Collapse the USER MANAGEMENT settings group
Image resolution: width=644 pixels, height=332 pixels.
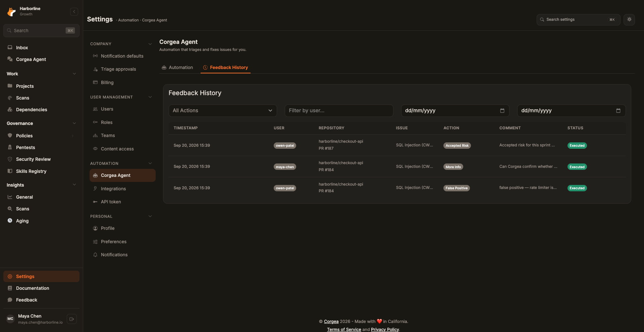pos(150,97)
